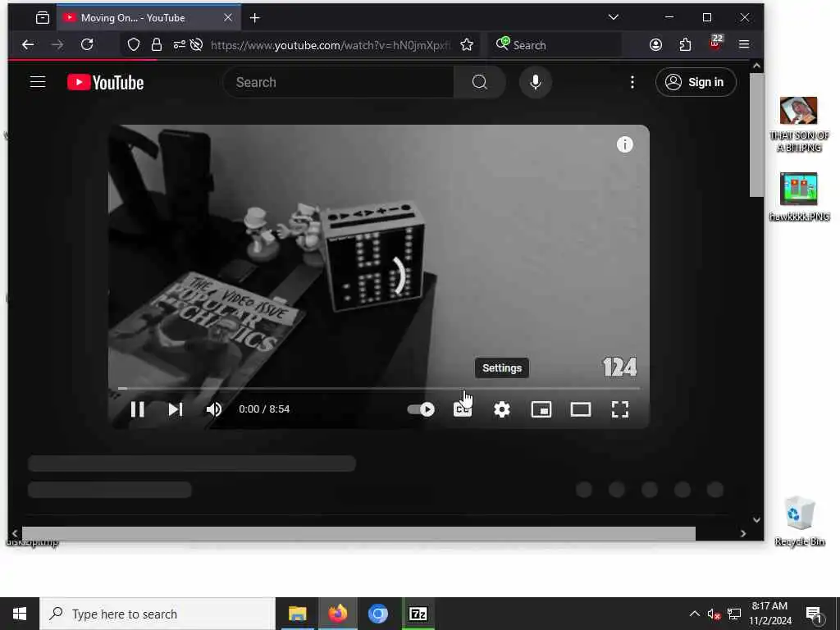Click the horizontal scrollbar thumb
The height and width of the screenshot is (630, 840).
click(x=358, y=533)
